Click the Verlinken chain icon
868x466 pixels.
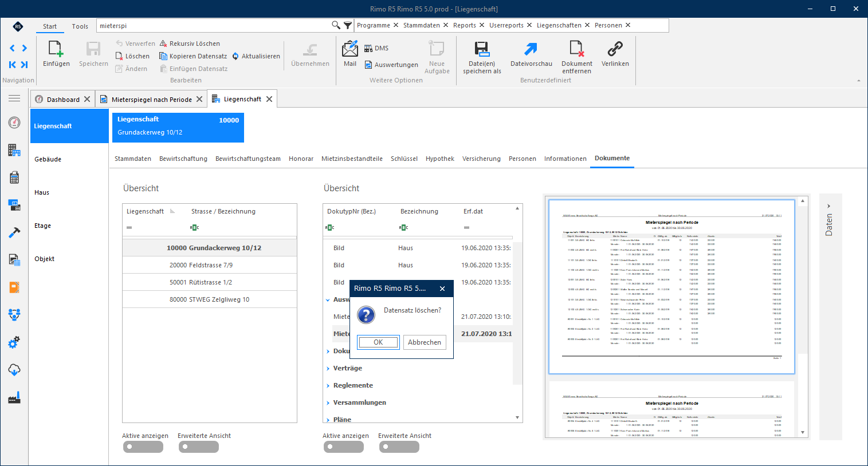(x=615, y=49)
